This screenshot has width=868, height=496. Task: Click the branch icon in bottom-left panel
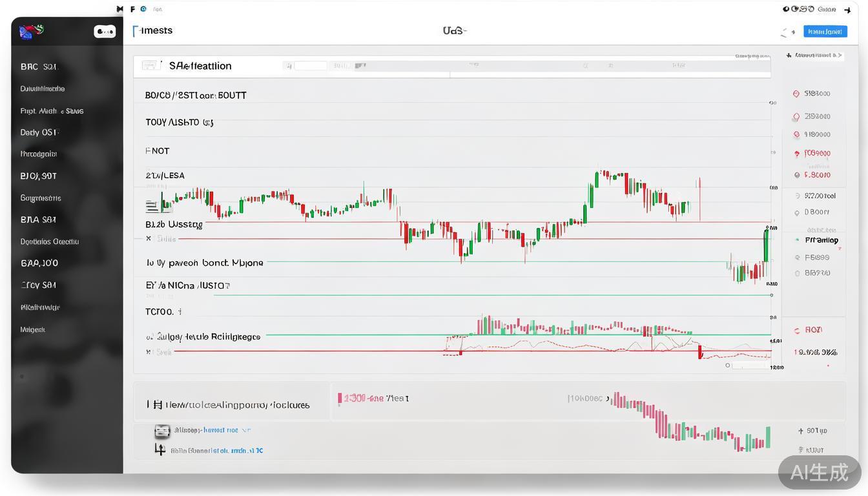[x=160, y=449]
